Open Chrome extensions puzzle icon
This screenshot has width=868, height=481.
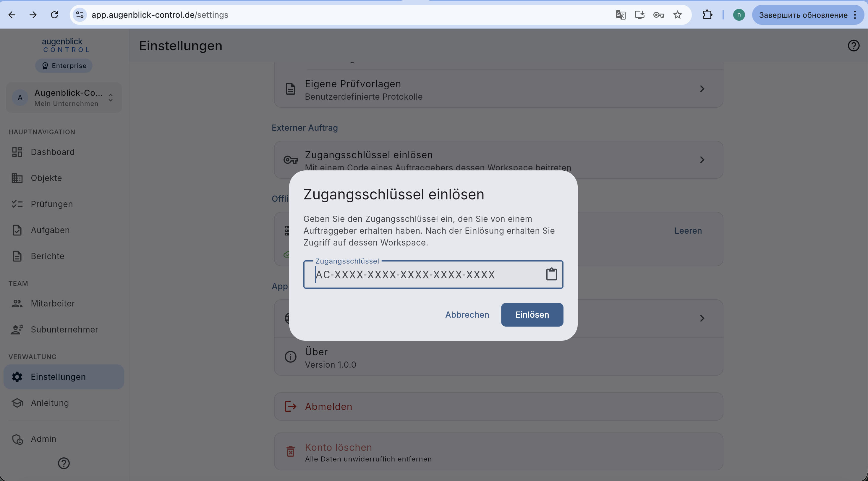coord(707,15)
